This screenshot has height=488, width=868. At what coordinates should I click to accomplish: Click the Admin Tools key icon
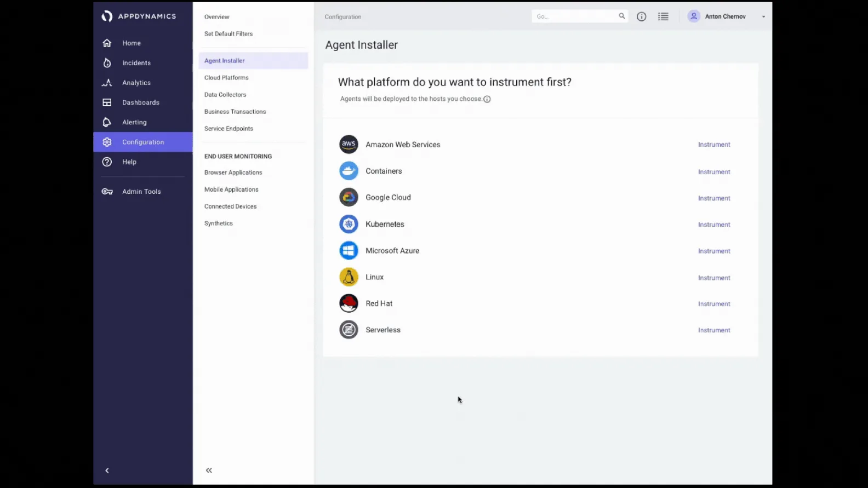107,192
